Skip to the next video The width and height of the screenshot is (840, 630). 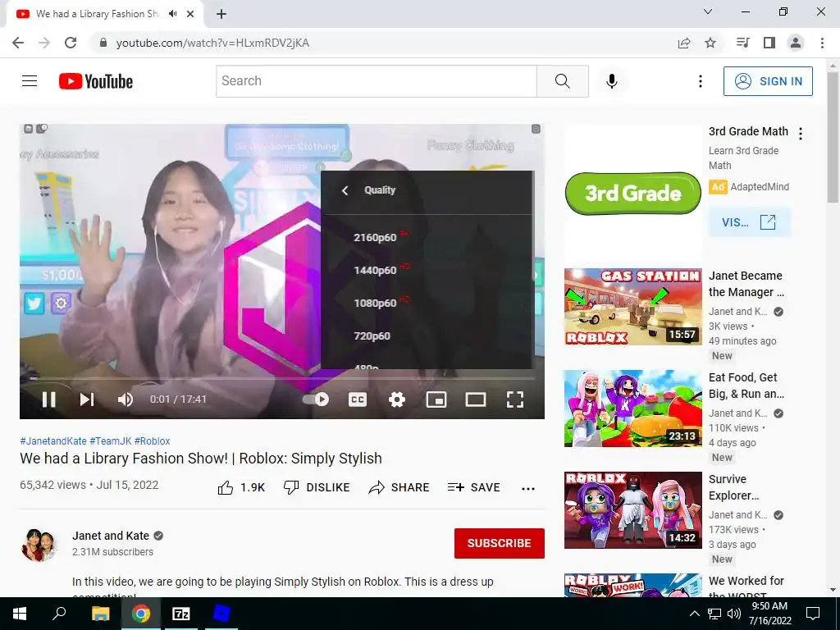pos(87,399)
